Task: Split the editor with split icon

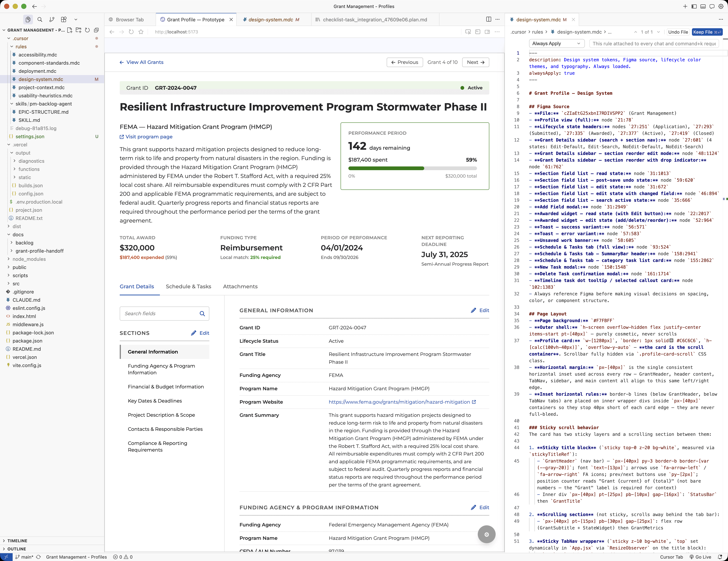Action: click(488, 20)
